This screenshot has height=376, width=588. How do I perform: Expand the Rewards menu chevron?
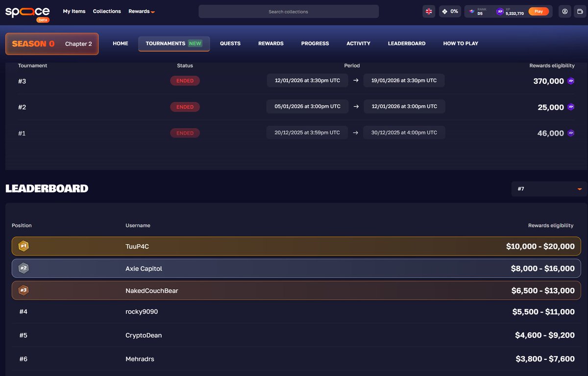[152, 11]
